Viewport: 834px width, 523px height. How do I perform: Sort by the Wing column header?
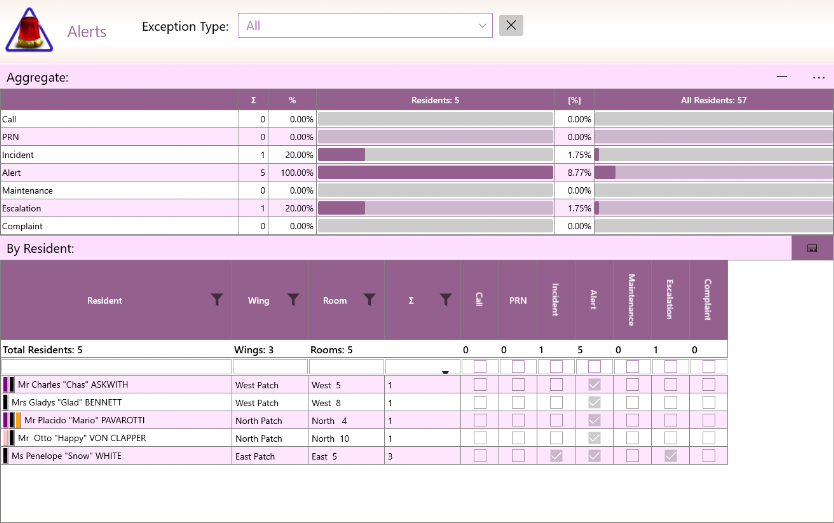(258, 301)
